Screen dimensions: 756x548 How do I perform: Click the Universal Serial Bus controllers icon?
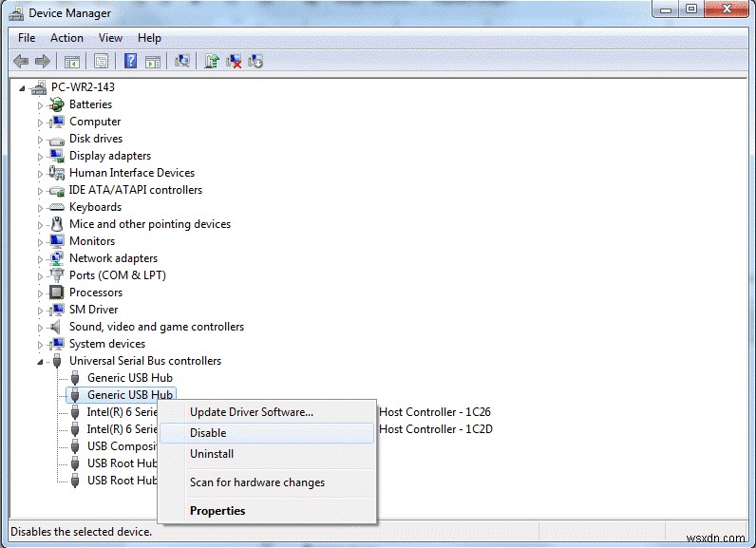tap(57, 361)
